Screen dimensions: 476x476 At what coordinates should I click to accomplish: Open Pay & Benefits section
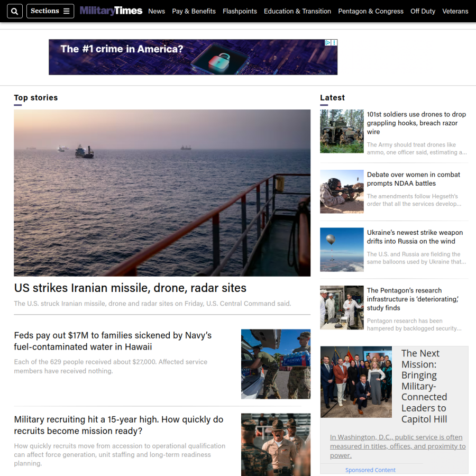[x=194, y=11]
